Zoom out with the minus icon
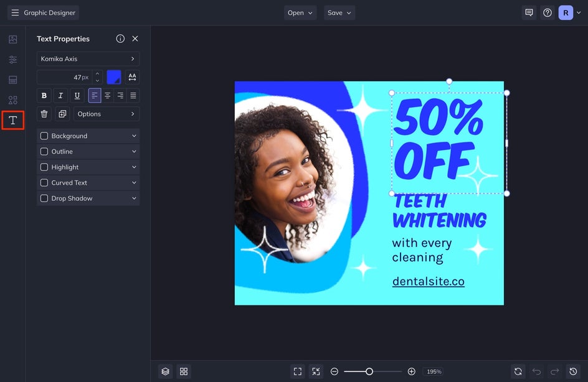 (x=334, y=371)
